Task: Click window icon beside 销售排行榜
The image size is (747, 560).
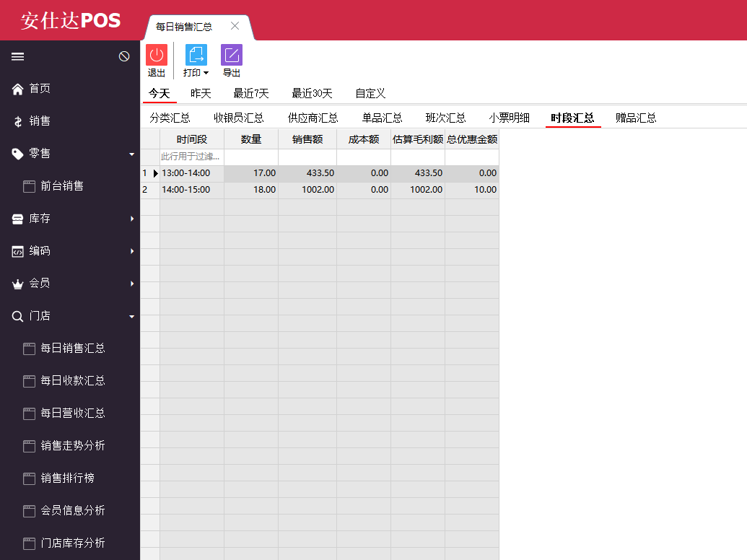Action: coord(29,478)
